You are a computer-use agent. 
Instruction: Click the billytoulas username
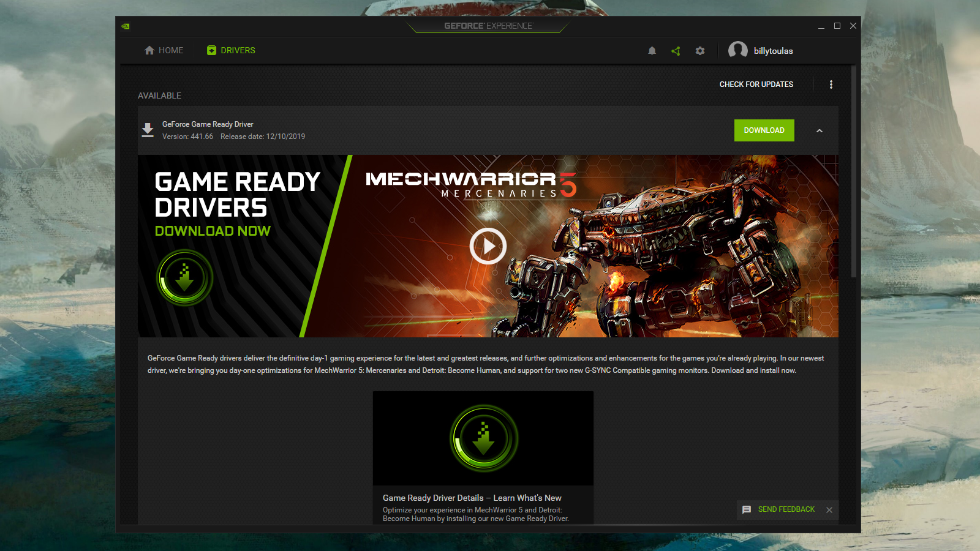click(x=774, y=51)
